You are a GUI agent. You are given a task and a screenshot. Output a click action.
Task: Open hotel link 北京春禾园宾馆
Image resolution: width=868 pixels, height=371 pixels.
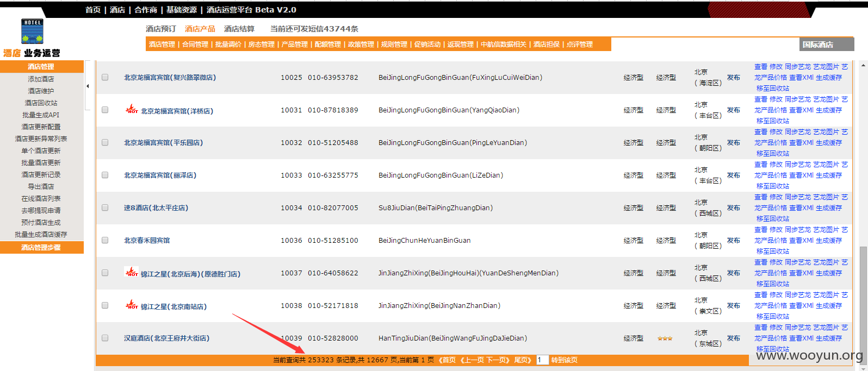pos(147,240)
